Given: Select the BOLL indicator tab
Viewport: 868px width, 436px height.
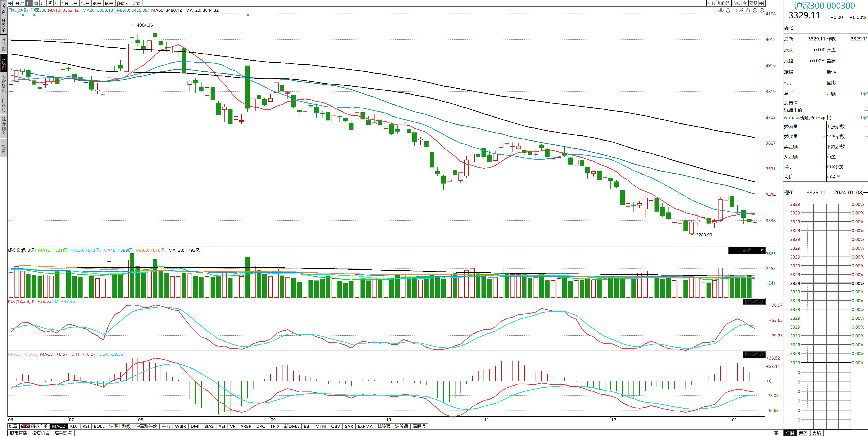Looking at the screenshot, I should (99, 426).
